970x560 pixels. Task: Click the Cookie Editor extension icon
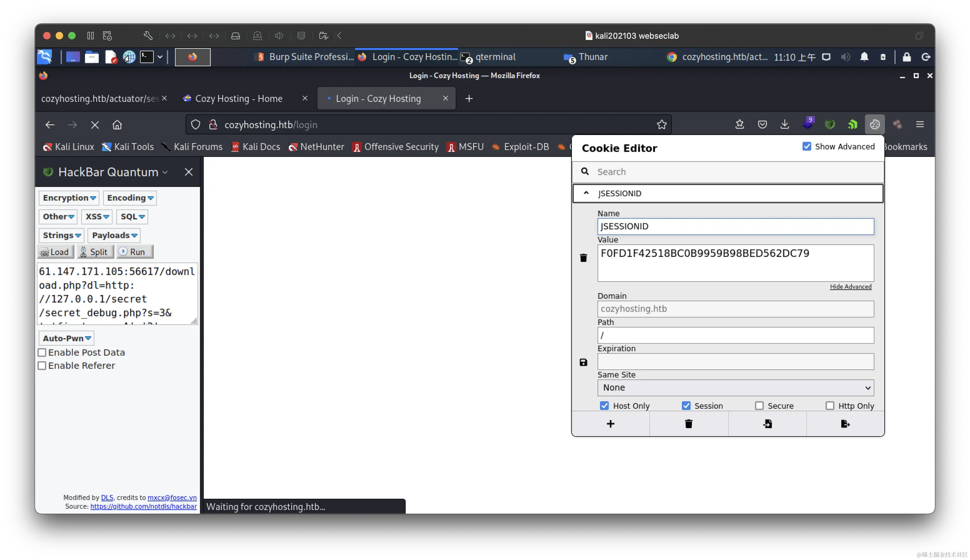pyautogui.click(x=875, y=124)
